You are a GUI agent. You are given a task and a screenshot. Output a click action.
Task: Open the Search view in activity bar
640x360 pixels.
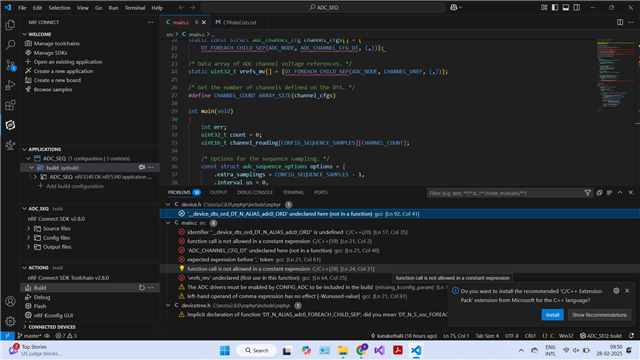coord(10,45)
